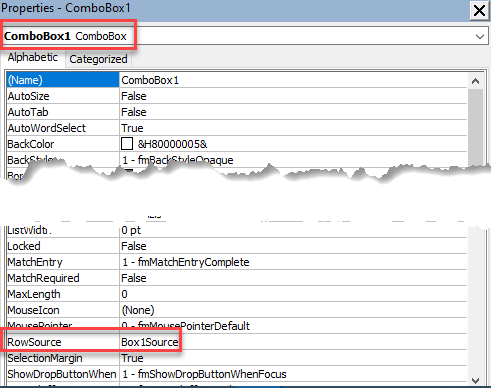Click the AutoTab False value
Image resolution: width=491 pixels, height=388 pixels.
point(293,112)
